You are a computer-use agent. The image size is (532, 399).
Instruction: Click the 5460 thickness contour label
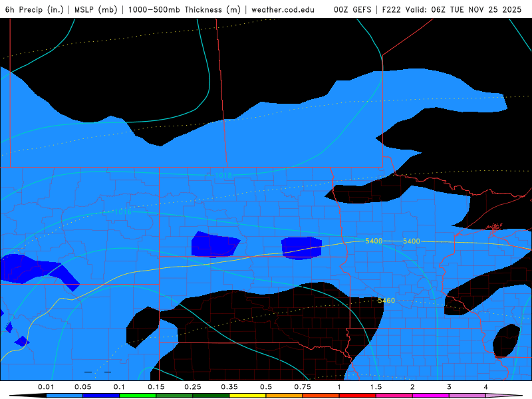pos(386,301)
